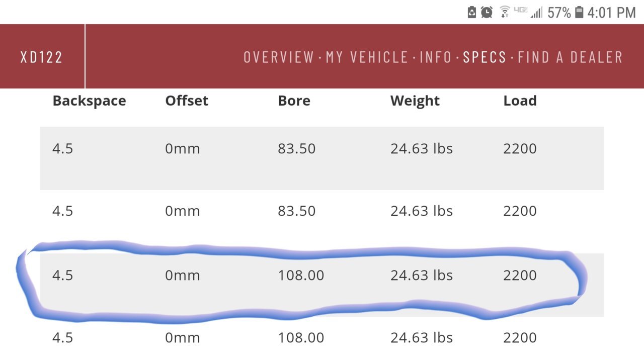Open the Overview tab
This screenshot has height=362, width=644.
[x=279, y=57]
